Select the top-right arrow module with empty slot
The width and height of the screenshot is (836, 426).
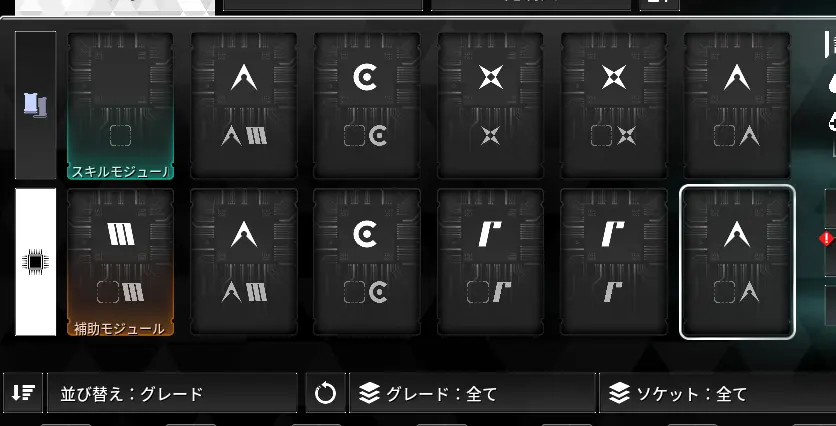point(737,105)
